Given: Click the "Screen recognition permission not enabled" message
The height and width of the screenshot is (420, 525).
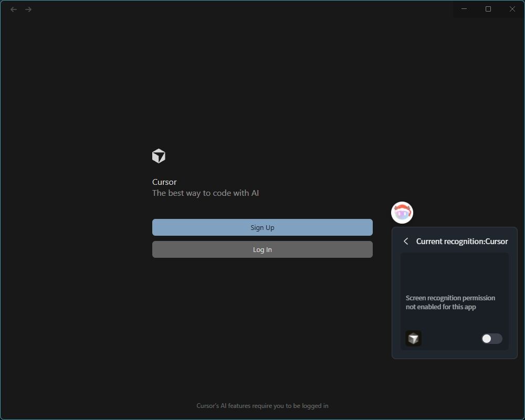Looking at the screenshot, I should (x=450, y=302).
